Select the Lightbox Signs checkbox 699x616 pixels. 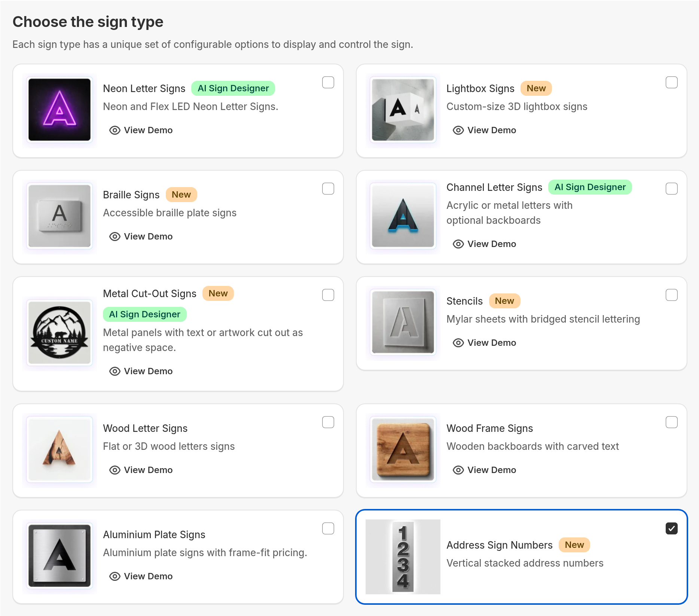click(672, 82)
